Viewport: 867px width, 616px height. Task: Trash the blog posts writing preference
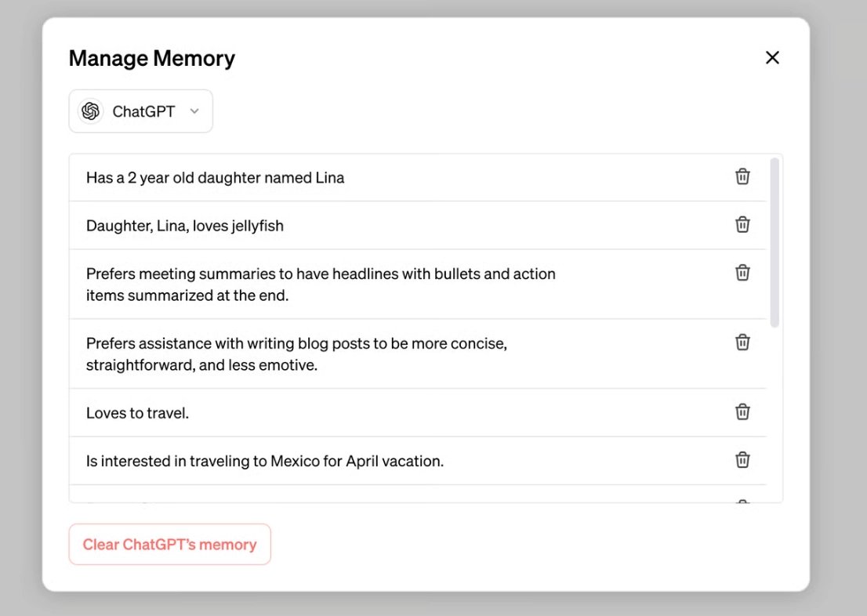pyautogui.click(x=742, y=342)
